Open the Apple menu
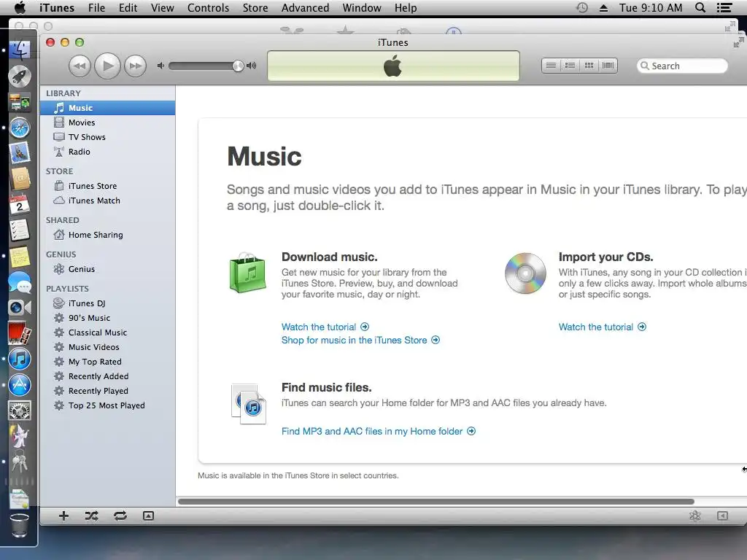Viewport: 747px width, 560px height. coord(20,7)
